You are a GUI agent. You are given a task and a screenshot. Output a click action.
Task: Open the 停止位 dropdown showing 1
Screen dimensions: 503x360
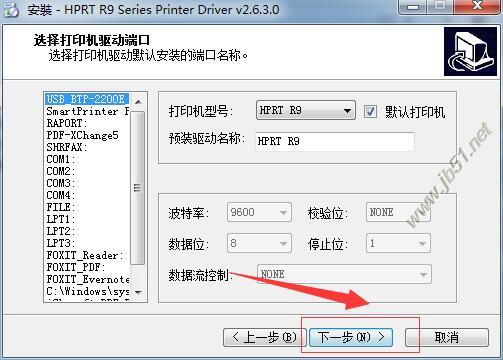[398, 243]
